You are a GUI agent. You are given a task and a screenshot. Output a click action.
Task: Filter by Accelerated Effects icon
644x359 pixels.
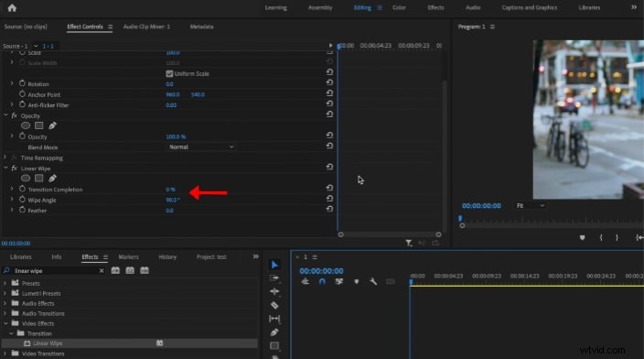click(115, 270)
